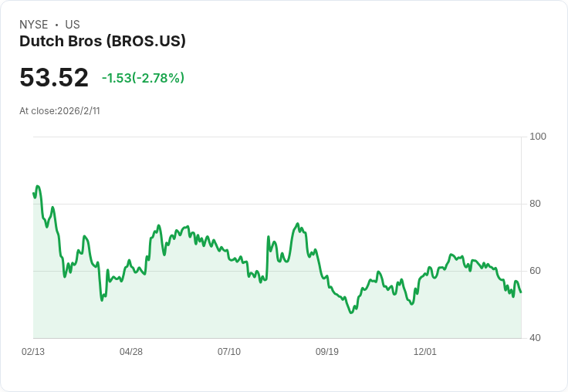568x392 pixels.
Task: Click the -1.53(-2.78%) price change
Action: [143, 78]
